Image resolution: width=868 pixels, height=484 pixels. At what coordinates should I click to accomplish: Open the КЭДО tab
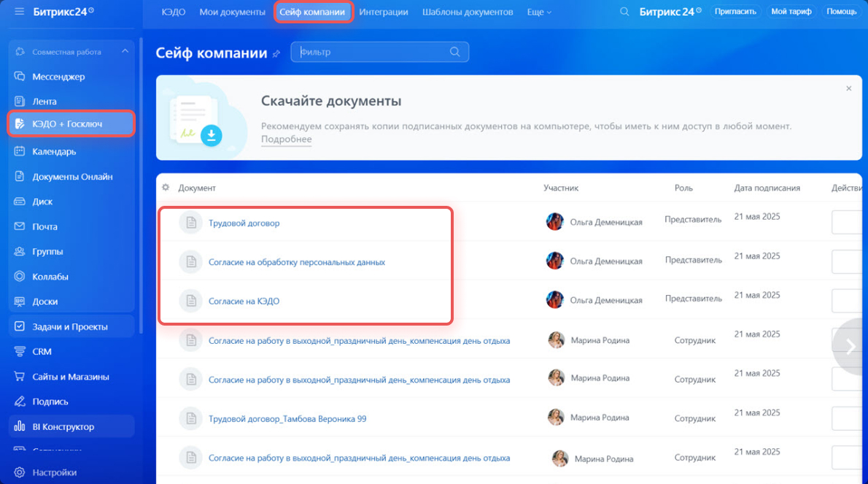[x=174, y=12]
